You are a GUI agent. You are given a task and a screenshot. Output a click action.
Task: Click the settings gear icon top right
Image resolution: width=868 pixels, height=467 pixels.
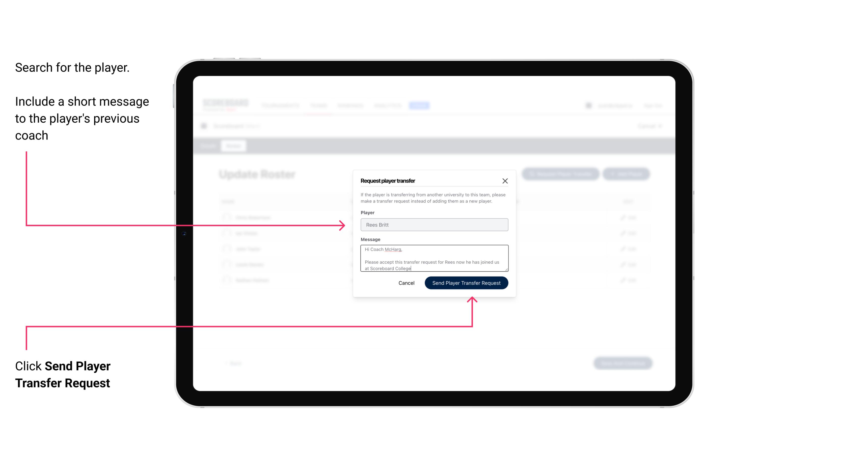click(588, 105)
